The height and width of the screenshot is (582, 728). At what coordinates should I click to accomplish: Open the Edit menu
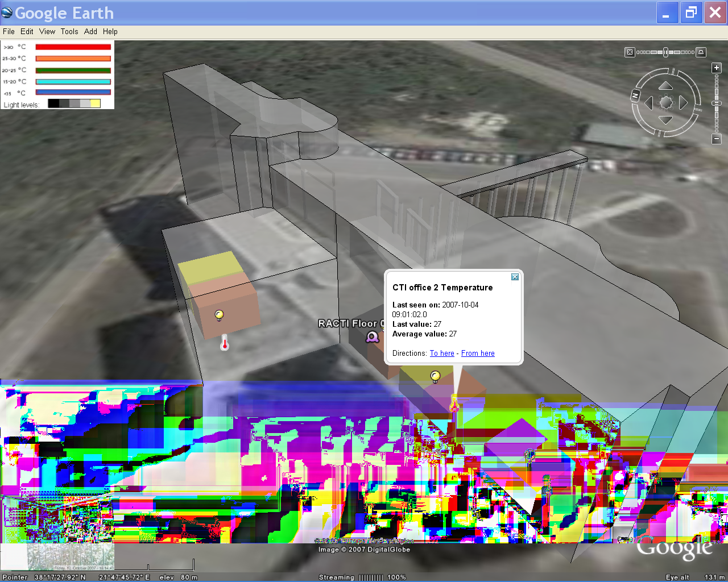click(x=27, y=32)
